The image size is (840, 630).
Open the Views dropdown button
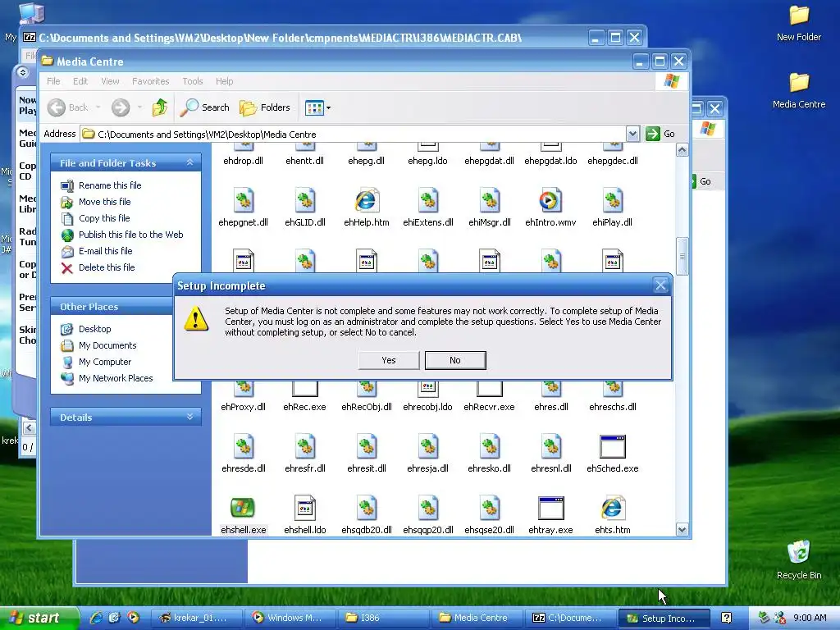click(x=317, y=107)
